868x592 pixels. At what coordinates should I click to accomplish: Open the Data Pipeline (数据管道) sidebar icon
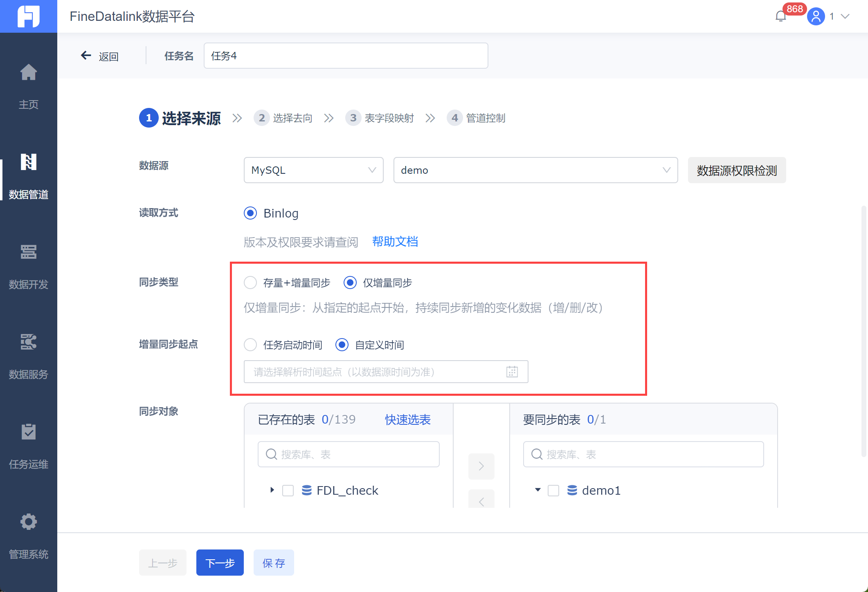click(28, 162)
